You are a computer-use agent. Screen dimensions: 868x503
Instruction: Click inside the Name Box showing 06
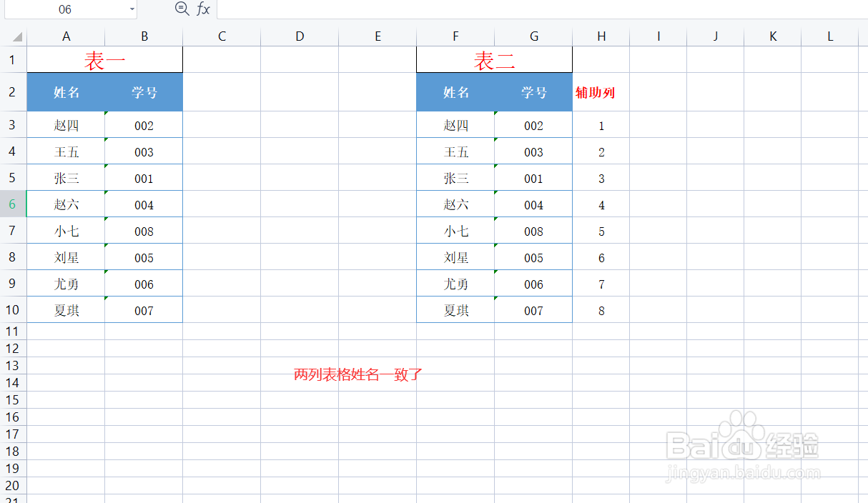pyautogui.click(x=64, y=9)
